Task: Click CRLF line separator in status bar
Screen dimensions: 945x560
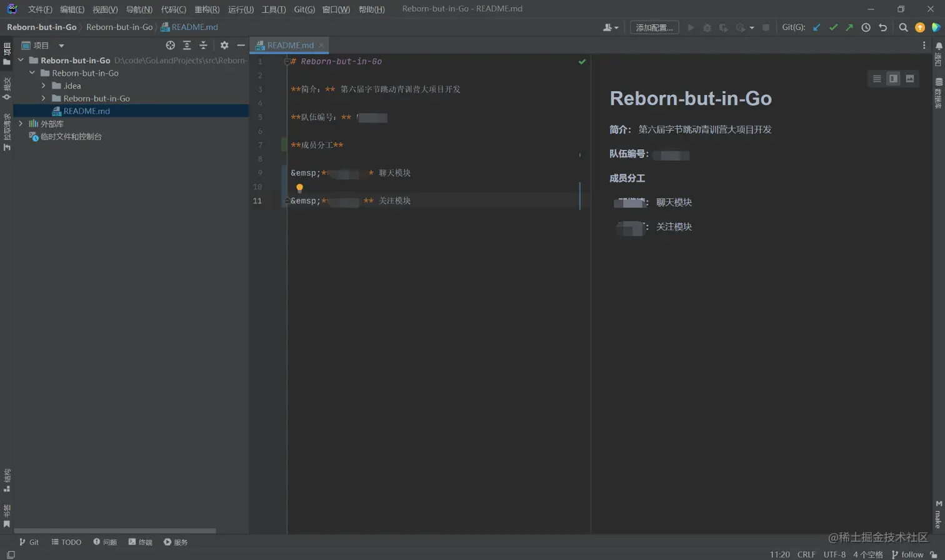Action: pos(806,554)
